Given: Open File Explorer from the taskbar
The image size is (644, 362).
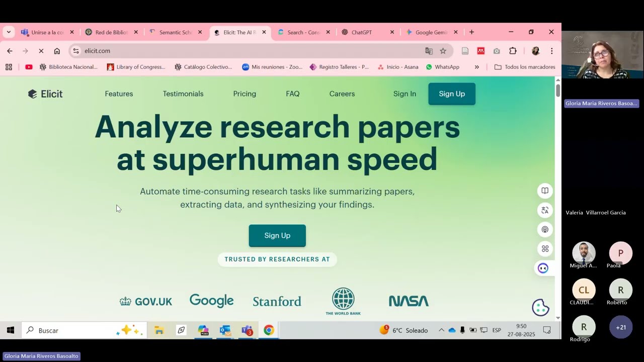Looking at the screenshot, I should tap(159, 330).
